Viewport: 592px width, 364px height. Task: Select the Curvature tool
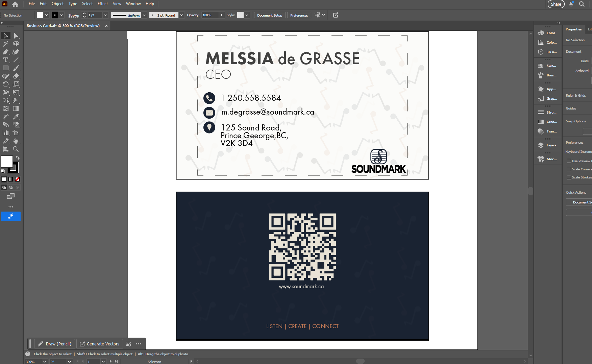(16, 52)
